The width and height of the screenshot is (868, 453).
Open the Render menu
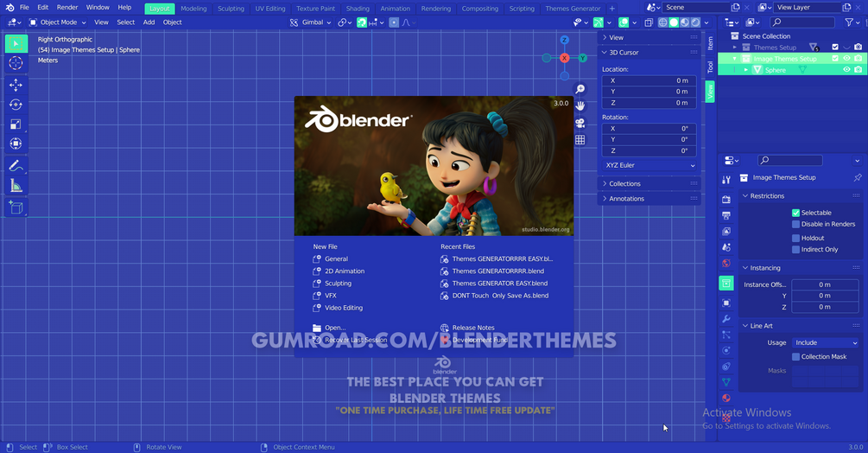pyautogui.click(x=67, y=8)
